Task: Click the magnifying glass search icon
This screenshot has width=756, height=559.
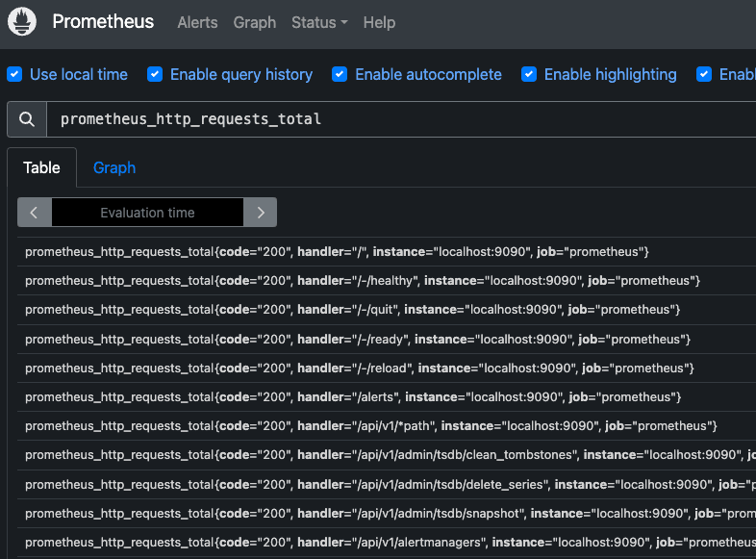Action: [x=27, y=119]
